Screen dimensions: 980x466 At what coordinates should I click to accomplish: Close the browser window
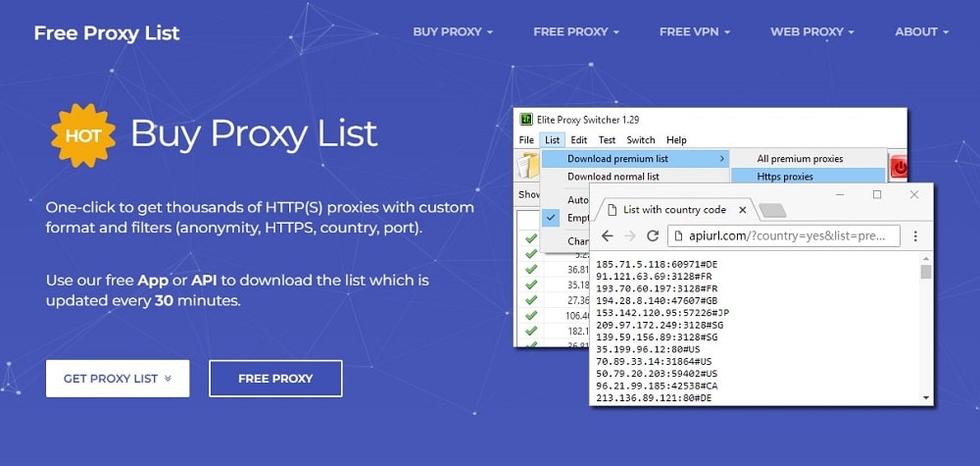point(914,194)
